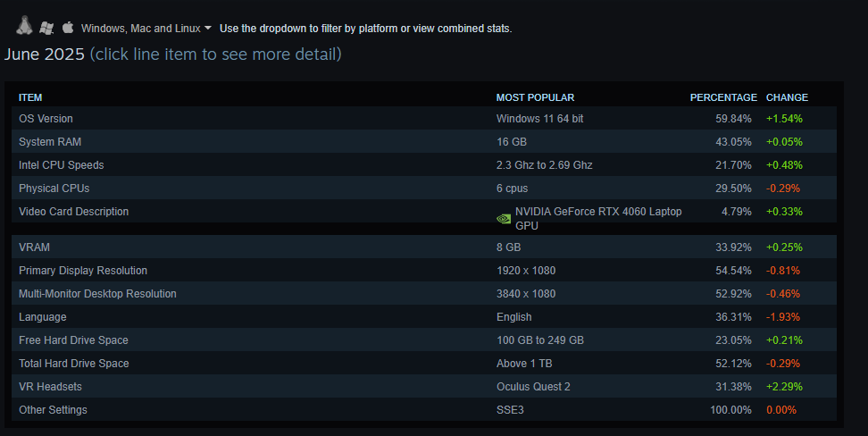Show VRAM breakdown details
868x436 pixels.
coord(424,247)
